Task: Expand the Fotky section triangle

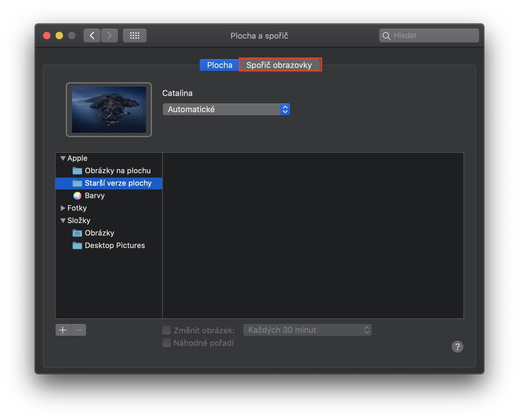Action: pos(63,208)
